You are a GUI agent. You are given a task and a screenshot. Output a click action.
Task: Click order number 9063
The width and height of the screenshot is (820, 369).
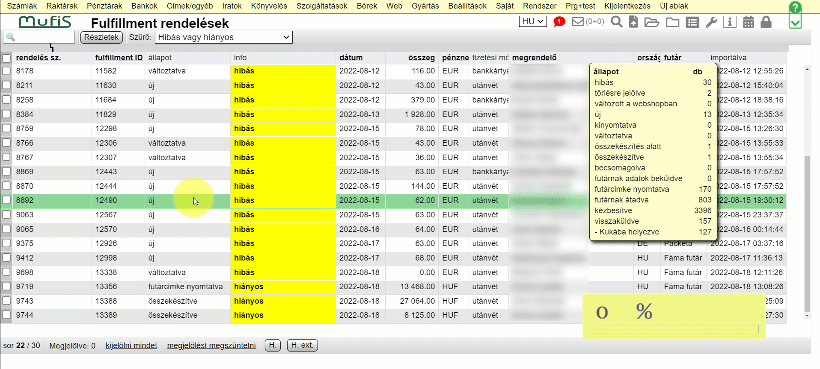[x=24, y=215]
